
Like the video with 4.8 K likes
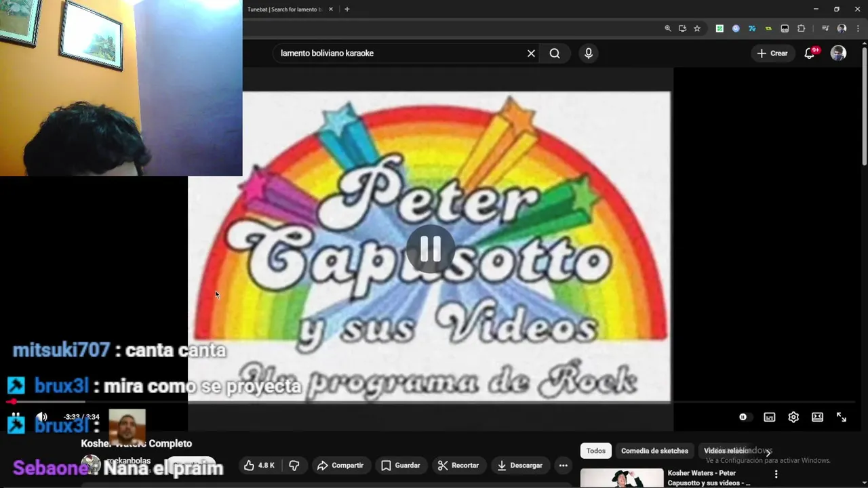click(260, 466)
